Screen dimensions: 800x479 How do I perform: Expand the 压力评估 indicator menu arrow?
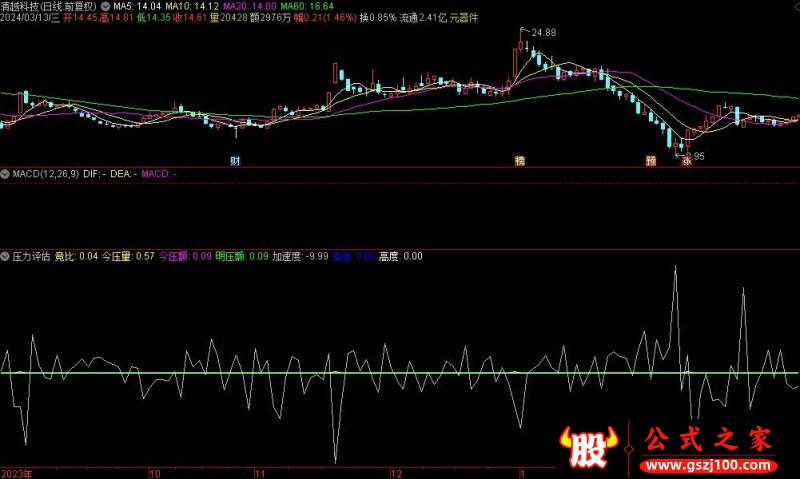click(x=6, y=256)
